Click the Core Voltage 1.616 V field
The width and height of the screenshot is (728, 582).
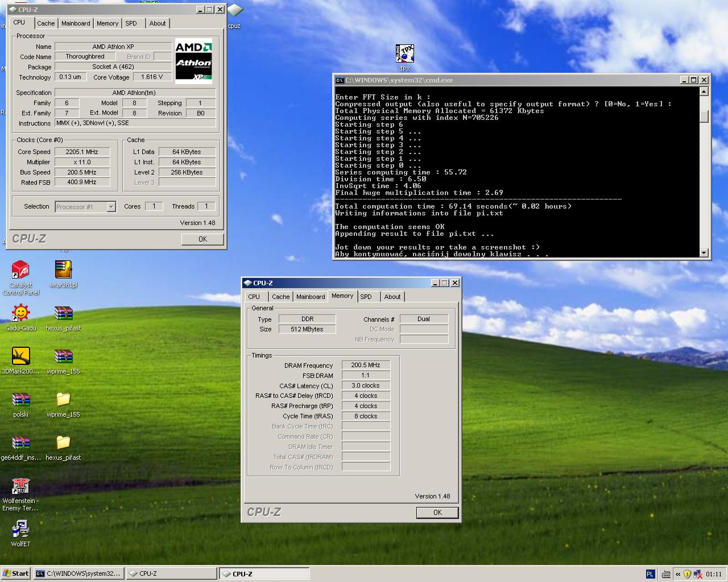tap(152, 77)
